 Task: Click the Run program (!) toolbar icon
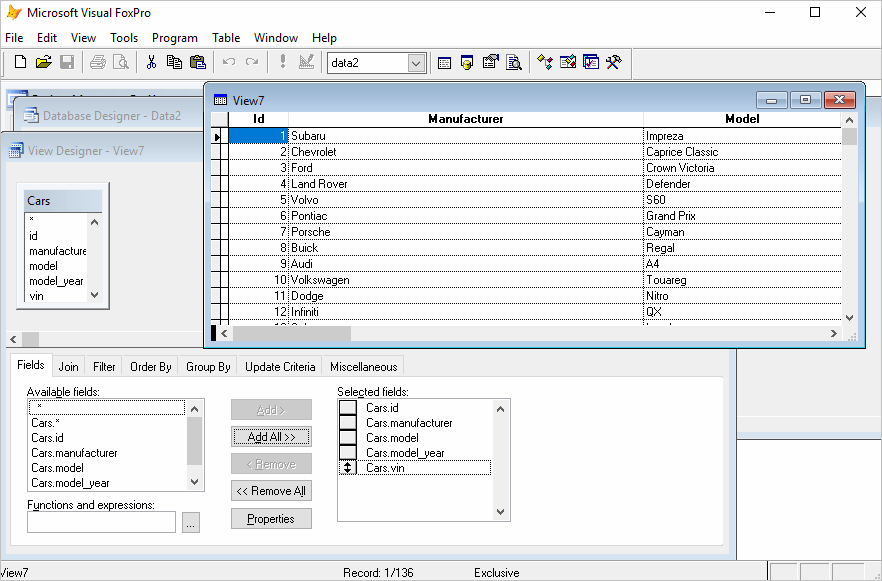pos(283,62)
